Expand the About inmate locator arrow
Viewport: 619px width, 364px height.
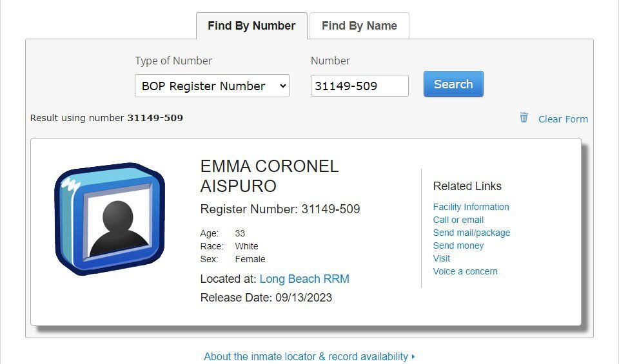[x=413, y=356]
